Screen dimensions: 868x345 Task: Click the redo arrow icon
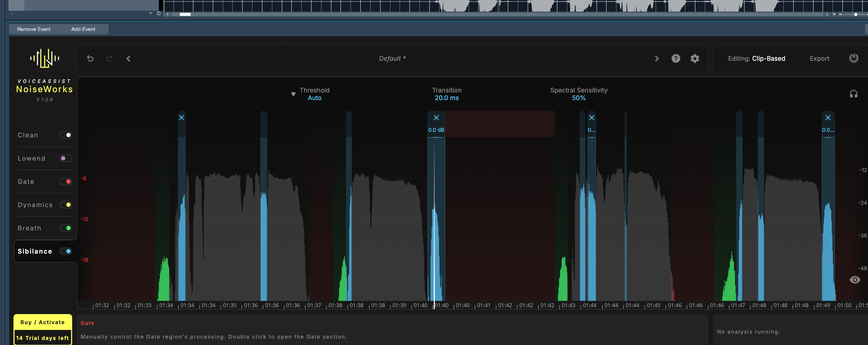[109, 59]
